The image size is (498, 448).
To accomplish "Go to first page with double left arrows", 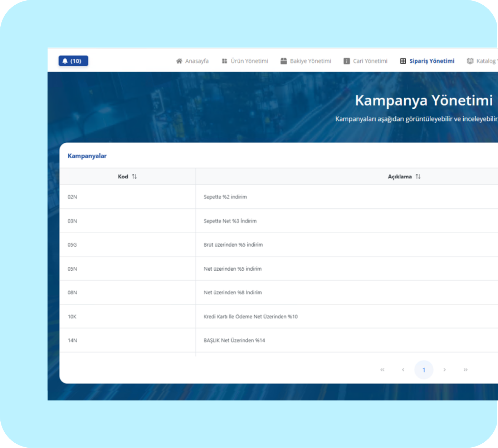I will coord(382,370).
